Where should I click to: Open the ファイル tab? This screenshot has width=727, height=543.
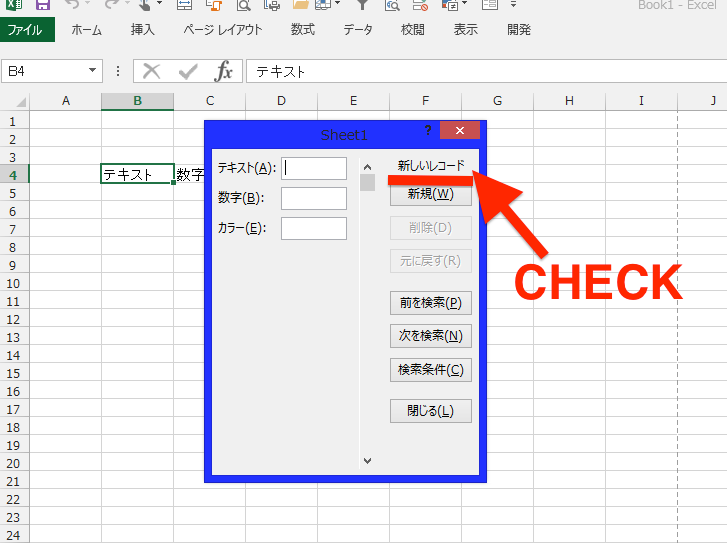(25, 30)
